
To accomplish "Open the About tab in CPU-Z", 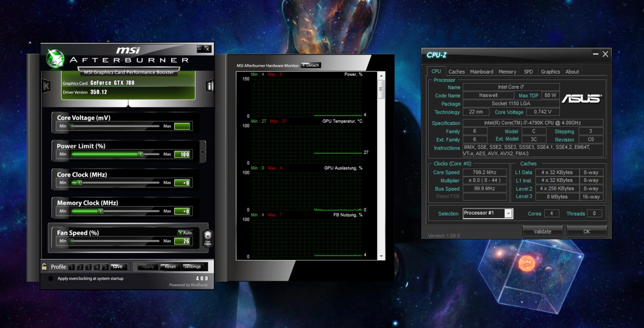I will [572, 72].
